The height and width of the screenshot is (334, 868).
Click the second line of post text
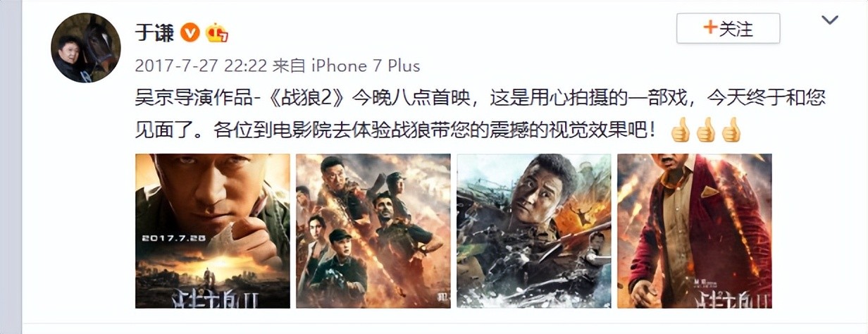pyautogui.click(x=399, y=130)
